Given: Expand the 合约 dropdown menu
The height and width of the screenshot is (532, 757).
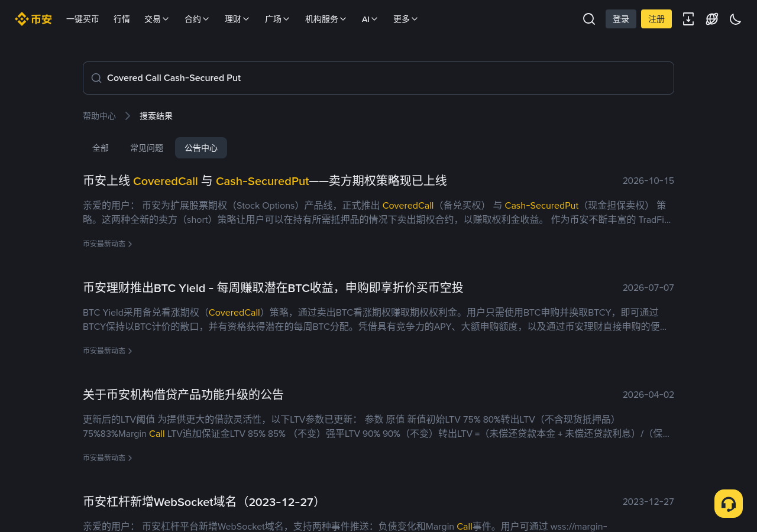Looking at the screenshot, I should point(197,19).
